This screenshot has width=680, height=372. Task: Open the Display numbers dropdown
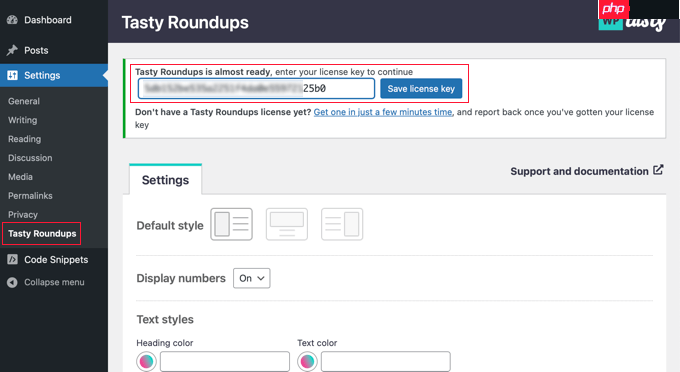pos(252,278)
